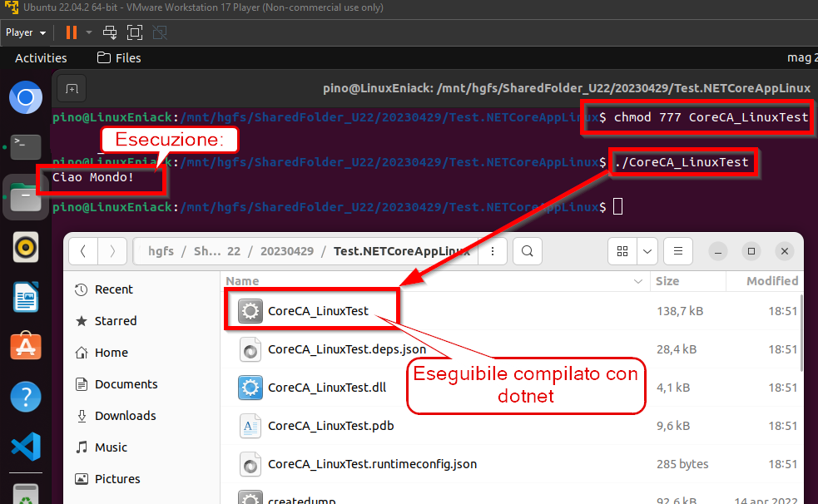The image size is (818, 504).
Task: Open Visual Studio Code from dock
Action: coord(26,447)
